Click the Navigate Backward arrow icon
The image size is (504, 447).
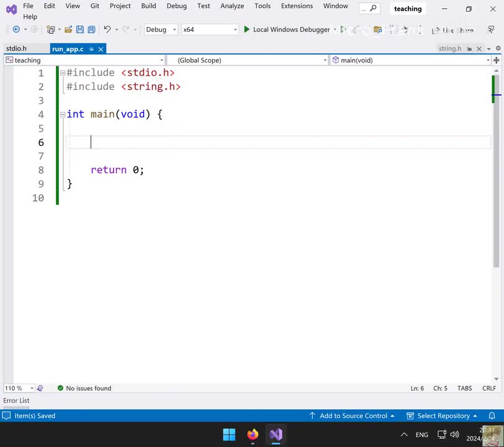(x=16, y=30)
